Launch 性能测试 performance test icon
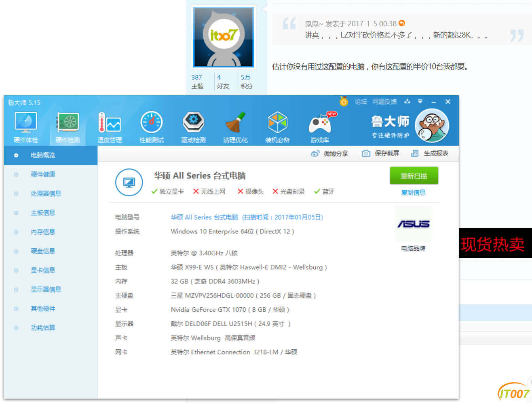The image size is (532, 403). (152, 128)
